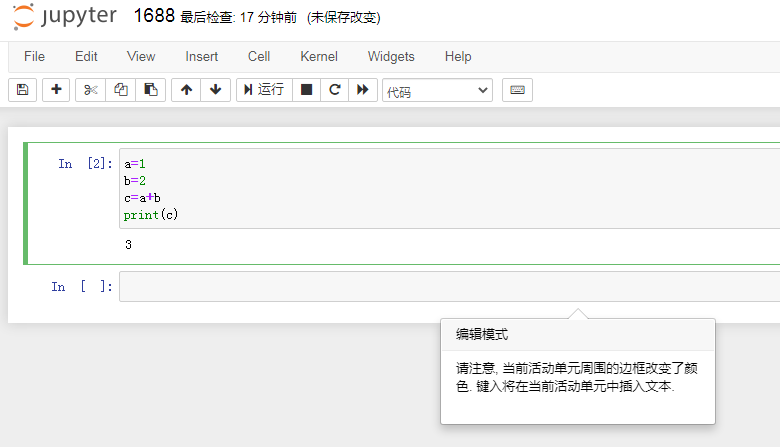Image resolution: width=780 pixels, height=447 pixels.
Task: Click the empty code cell input
Action: (450, 286)
